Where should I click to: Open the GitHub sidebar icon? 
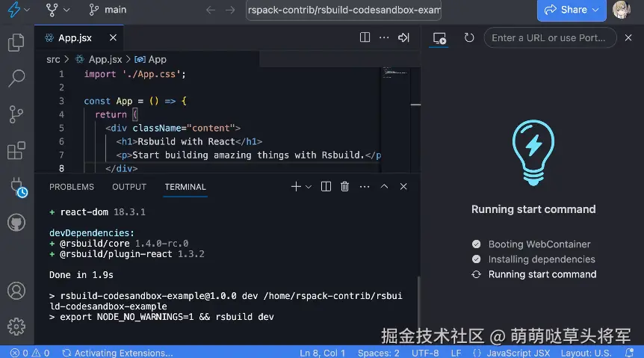(x=16, y=223)
